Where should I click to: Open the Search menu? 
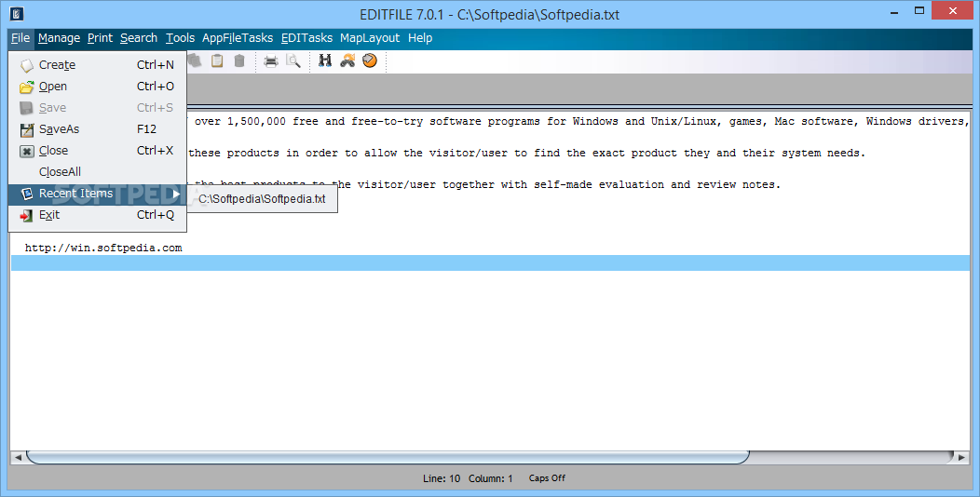pyautogui.click(x=139, y=38)
